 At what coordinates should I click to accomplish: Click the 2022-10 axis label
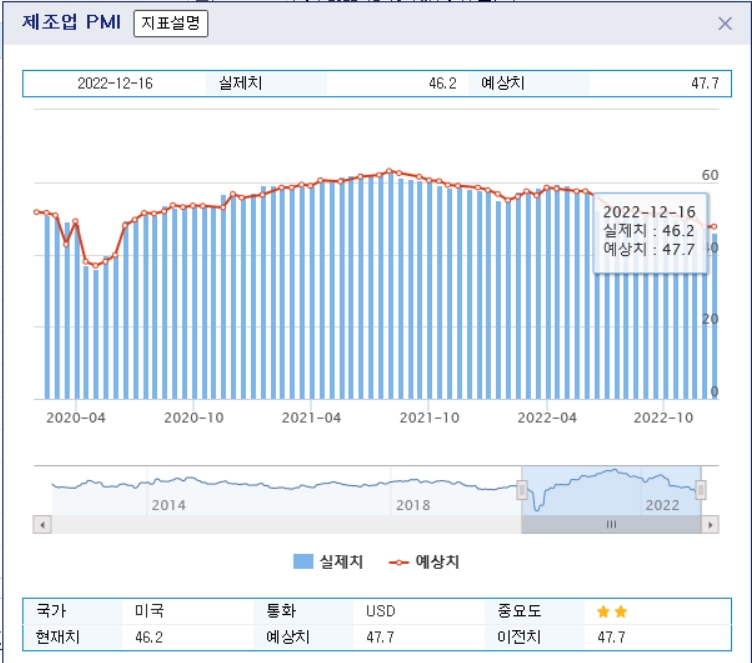[x=663, y=418]
